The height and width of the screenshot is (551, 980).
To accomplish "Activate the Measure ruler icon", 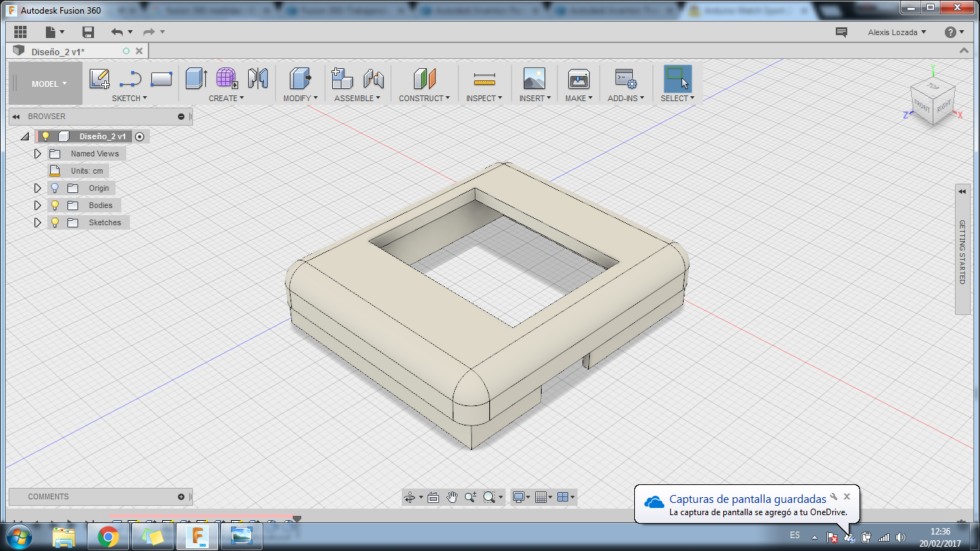I will tap(485, 78).
